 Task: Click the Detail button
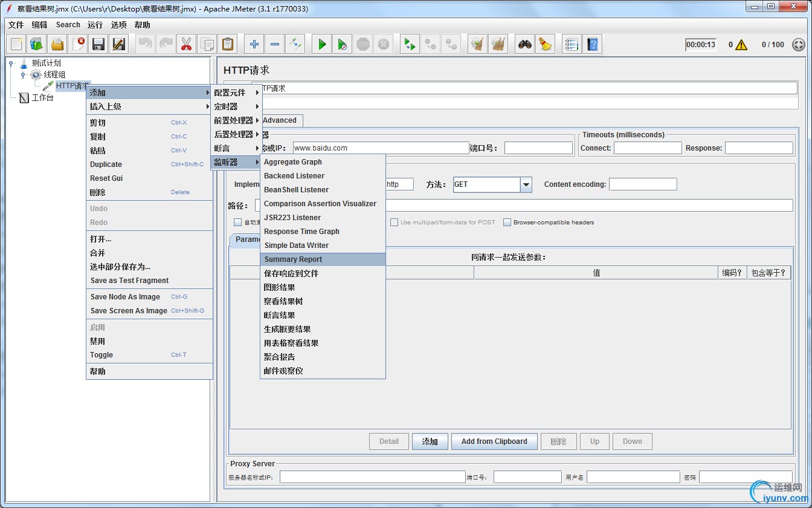click(389, 441)
